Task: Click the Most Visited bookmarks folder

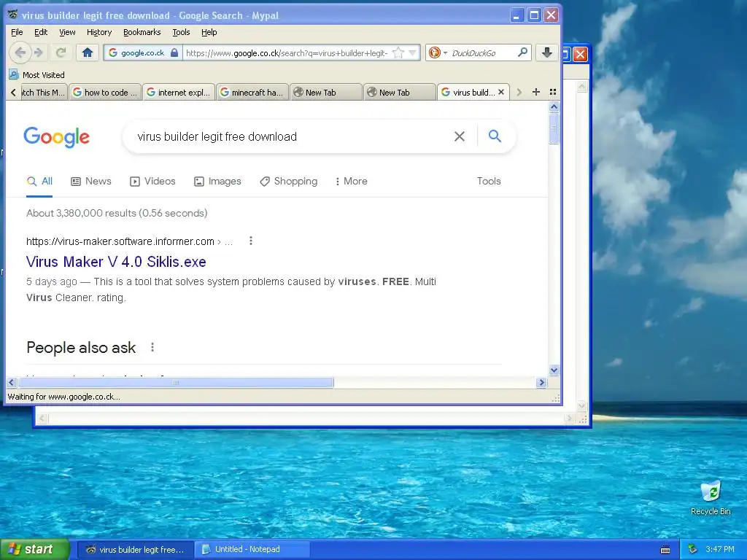Action: point(36,75)
